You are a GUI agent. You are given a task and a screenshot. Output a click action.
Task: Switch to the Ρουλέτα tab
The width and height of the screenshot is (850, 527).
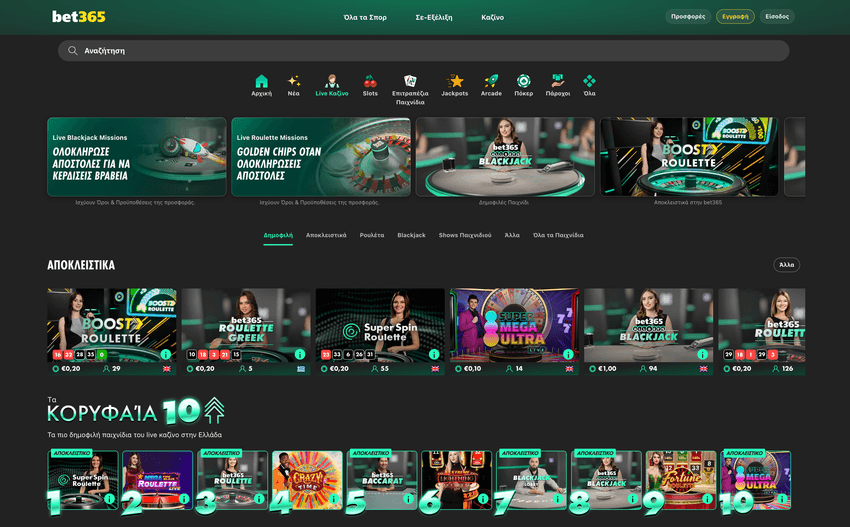pos(372,235)
